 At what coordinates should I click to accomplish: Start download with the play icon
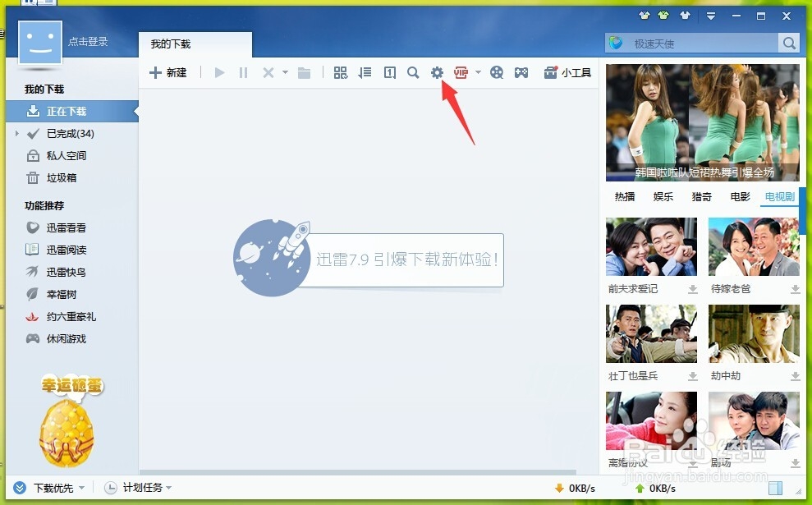(x=219, y=73)
